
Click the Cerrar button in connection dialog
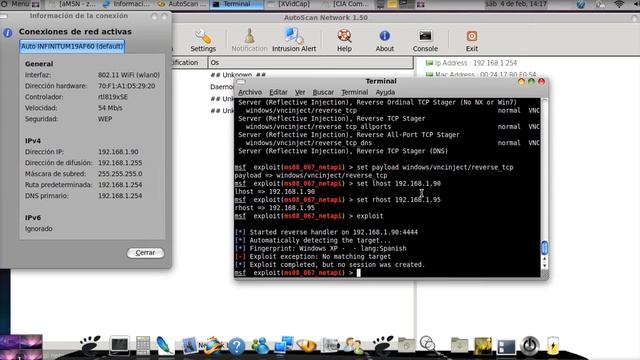[145, 253]
